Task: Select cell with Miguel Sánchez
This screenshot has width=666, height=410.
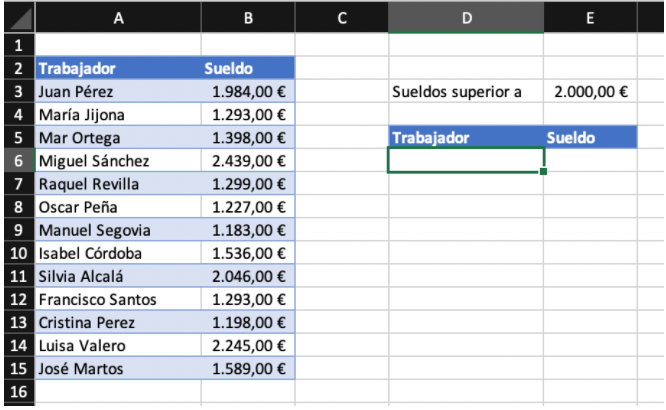Action: [x=118, y=161]
